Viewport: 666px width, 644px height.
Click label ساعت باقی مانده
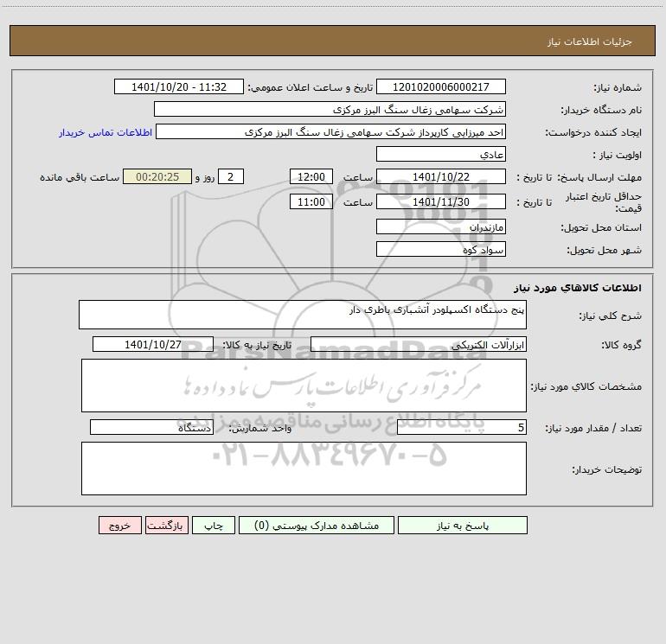(80, 177)
